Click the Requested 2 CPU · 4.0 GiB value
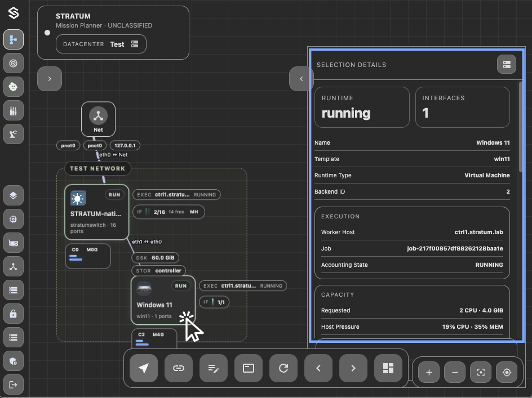 [x=481, y=311]
